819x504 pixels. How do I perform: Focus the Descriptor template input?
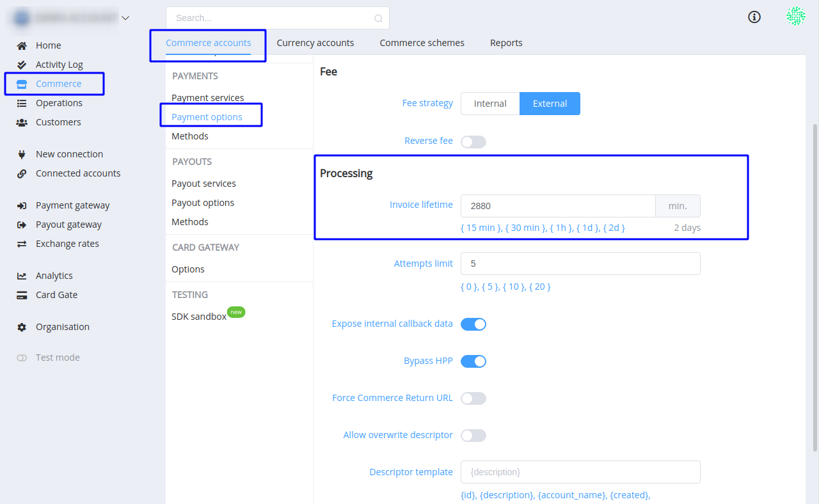[580, 472]
